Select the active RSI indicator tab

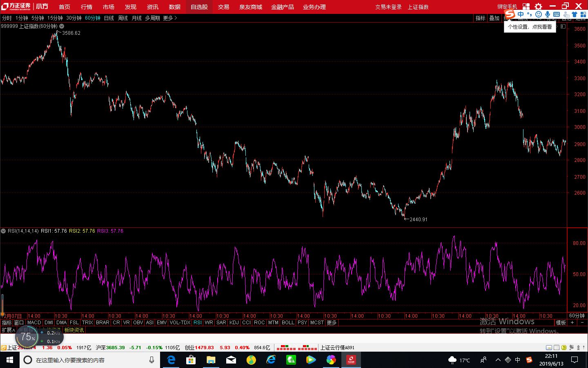coord(198,323)
